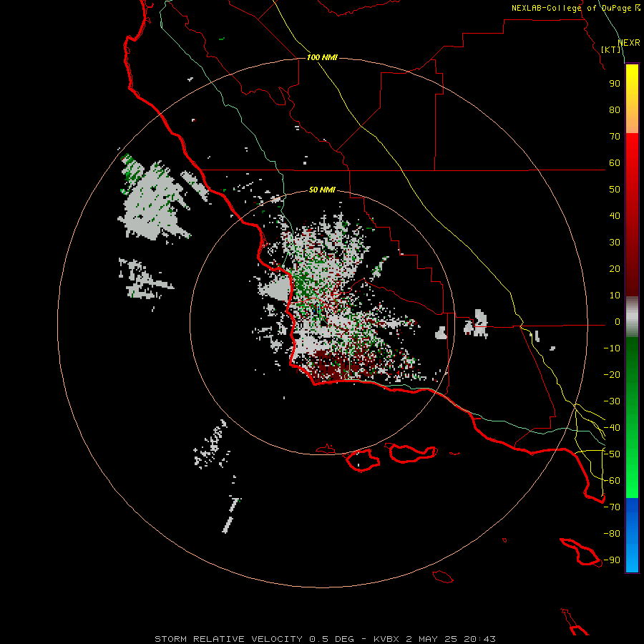The height and width of the screenshot is (644, 644).
Task: Click the 50 NMI range ring label
Action: point(322,190)
